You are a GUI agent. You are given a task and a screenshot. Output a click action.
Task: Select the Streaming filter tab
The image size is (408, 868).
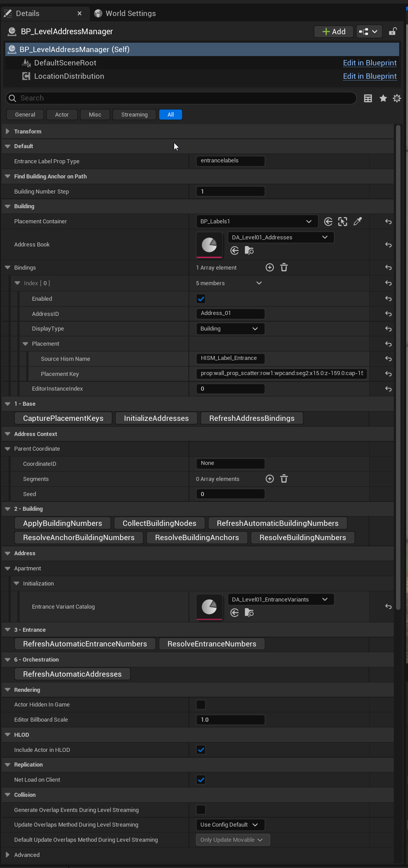click(x=134, y=115)
